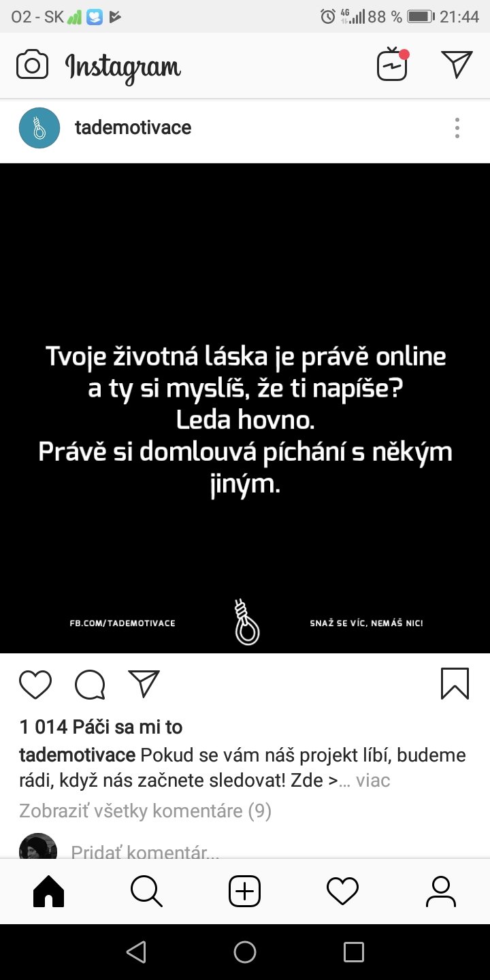Save post with the bookmark icon
Viewport: 490px width, 980px height.
[x=455, y=683]
